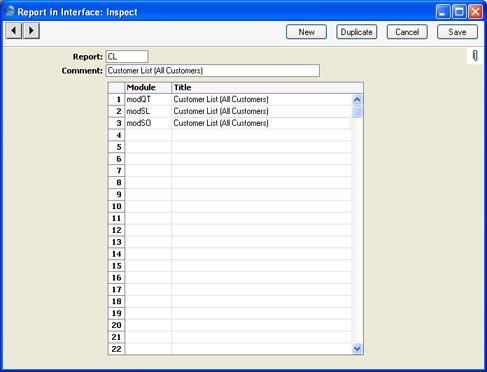Select row number 4 header
This screenshot has width=487, height=372.
(x=117, y=135)
